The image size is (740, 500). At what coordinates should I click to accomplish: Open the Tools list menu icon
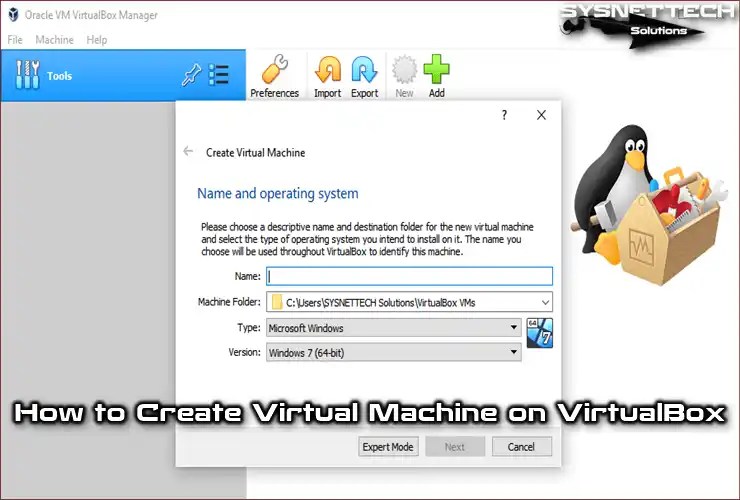[219, 75]
